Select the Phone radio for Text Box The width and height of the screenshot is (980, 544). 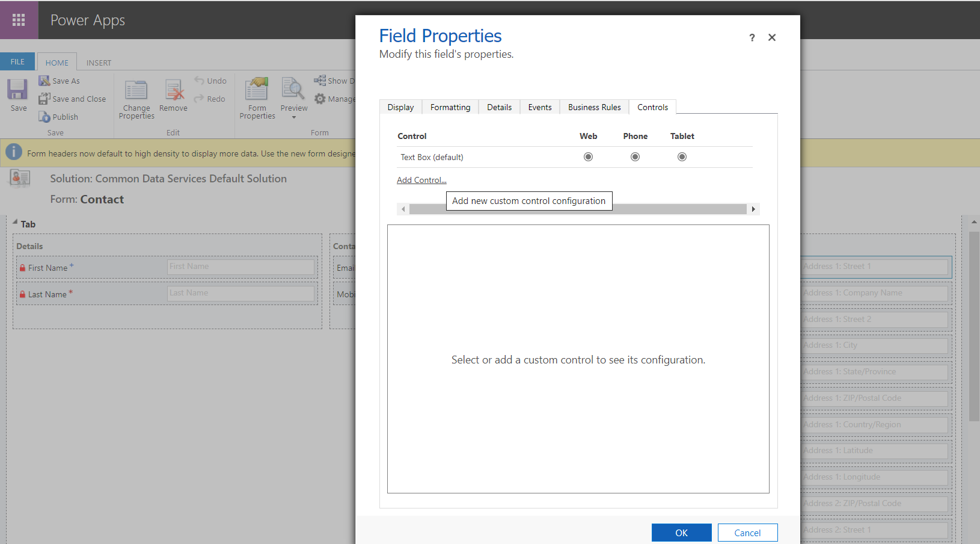[635, 156]
